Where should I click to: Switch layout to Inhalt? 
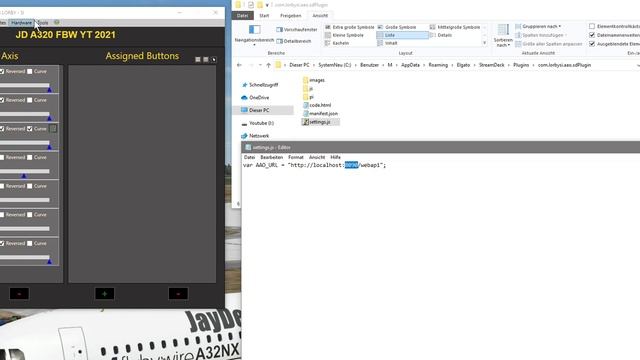click(x=387, y=43)
